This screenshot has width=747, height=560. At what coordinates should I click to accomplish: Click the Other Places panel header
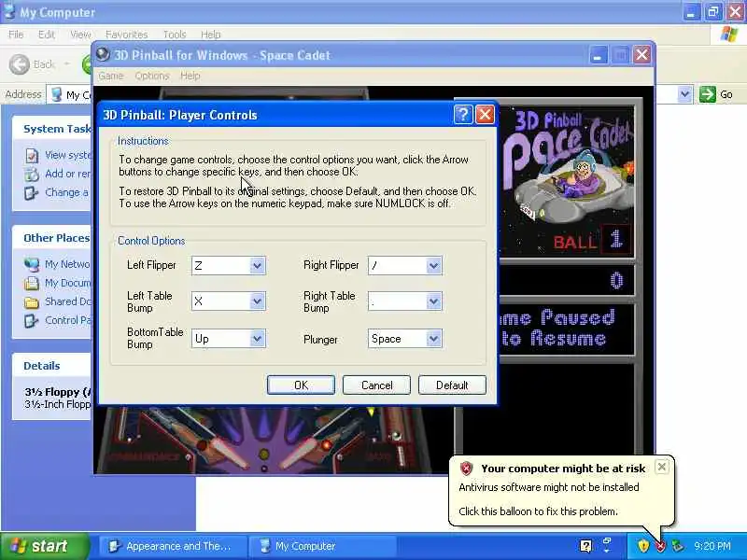pyautogui.click(x=52, y=238)
